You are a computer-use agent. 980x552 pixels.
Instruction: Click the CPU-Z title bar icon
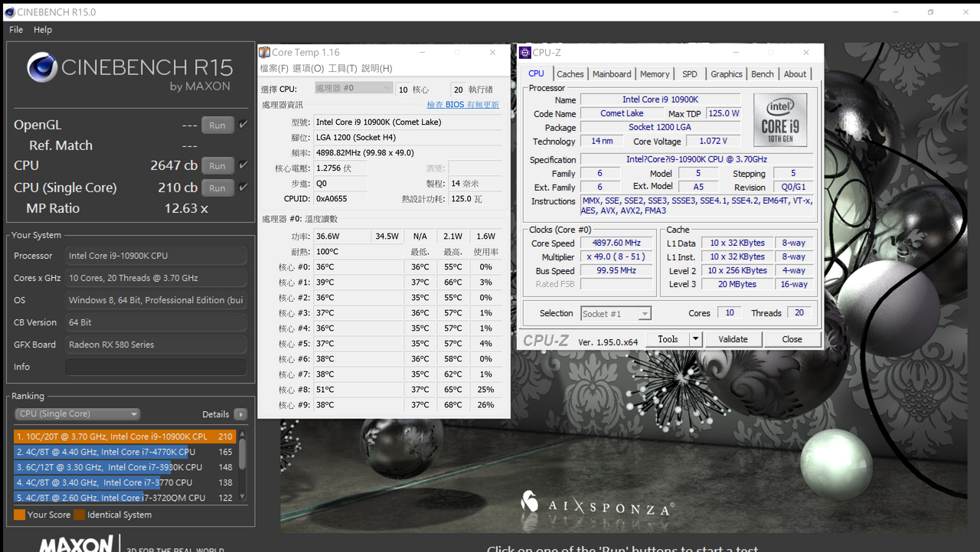coord(524,53)
